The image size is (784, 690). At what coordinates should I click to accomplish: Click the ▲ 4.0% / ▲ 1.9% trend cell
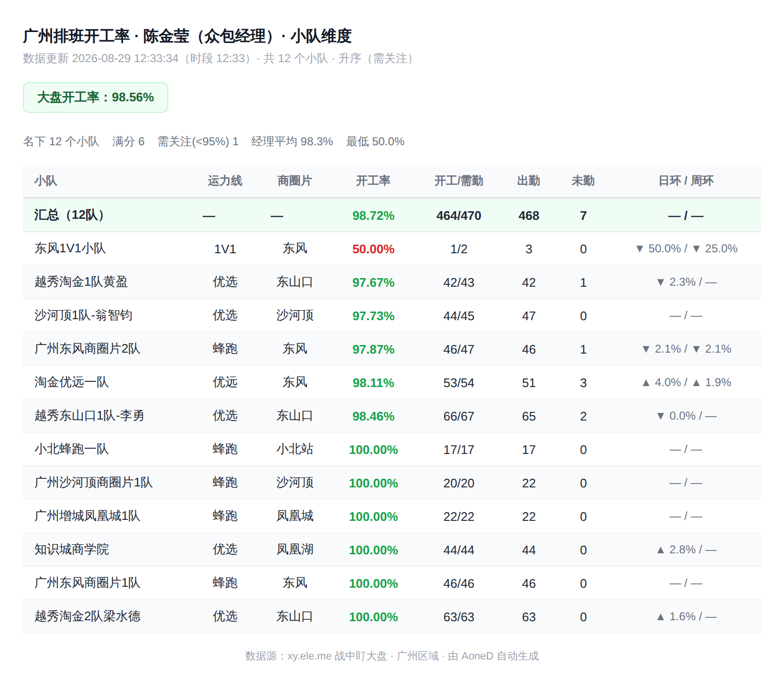[686, 382]
